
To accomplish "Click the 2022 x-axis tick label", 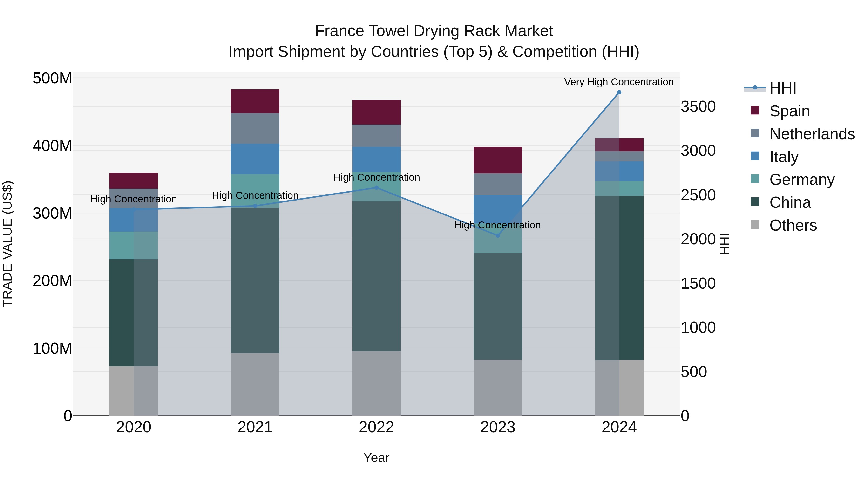I will [x=376, y=427].
